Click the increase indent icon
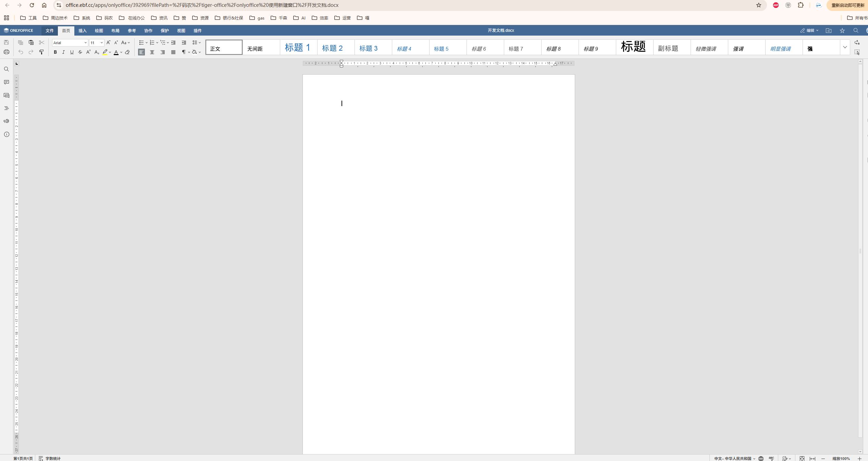Screen dimensions: 868x461 [184, 42]
